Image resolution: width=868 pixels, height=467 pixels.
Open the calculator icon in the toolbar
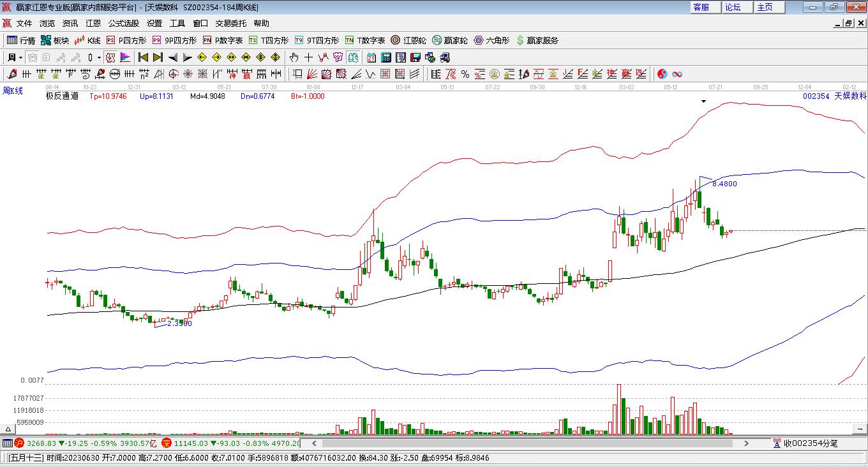tap(385, 57)
